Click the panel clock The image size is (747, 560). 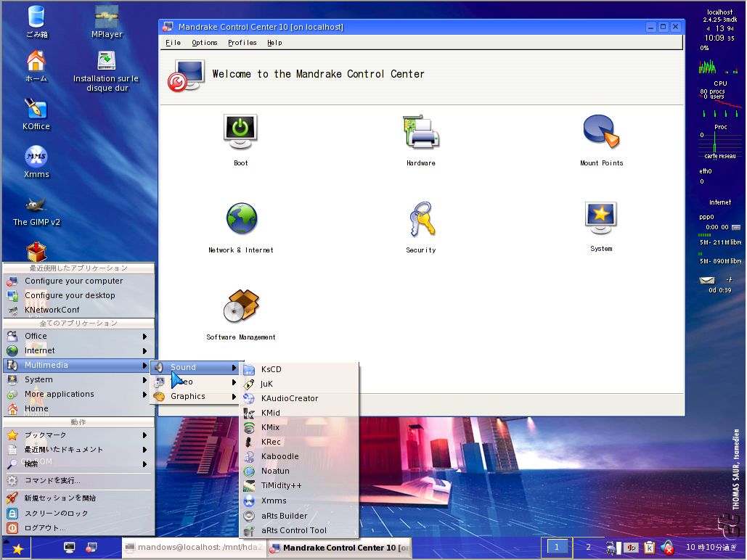[x=711, y=547]
